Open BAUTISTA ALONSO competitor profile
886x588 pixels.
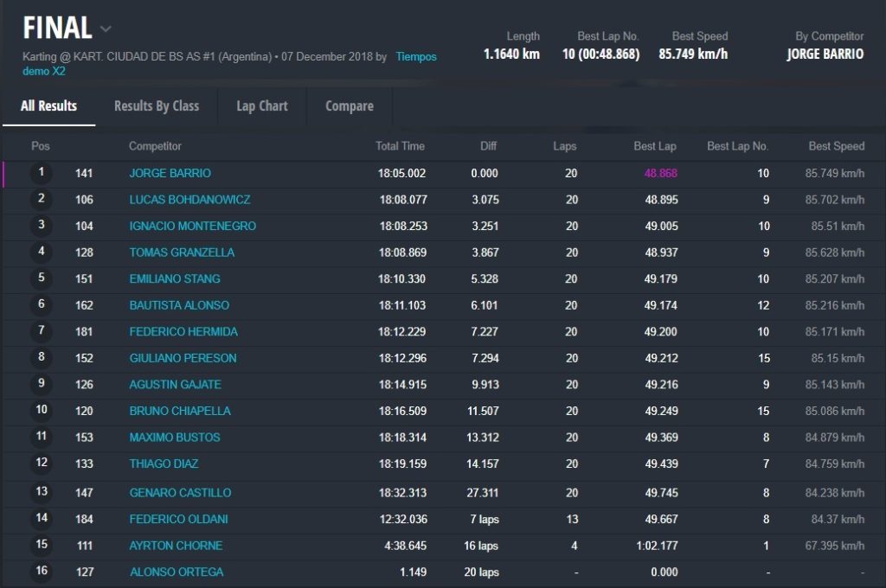point(179,305)
